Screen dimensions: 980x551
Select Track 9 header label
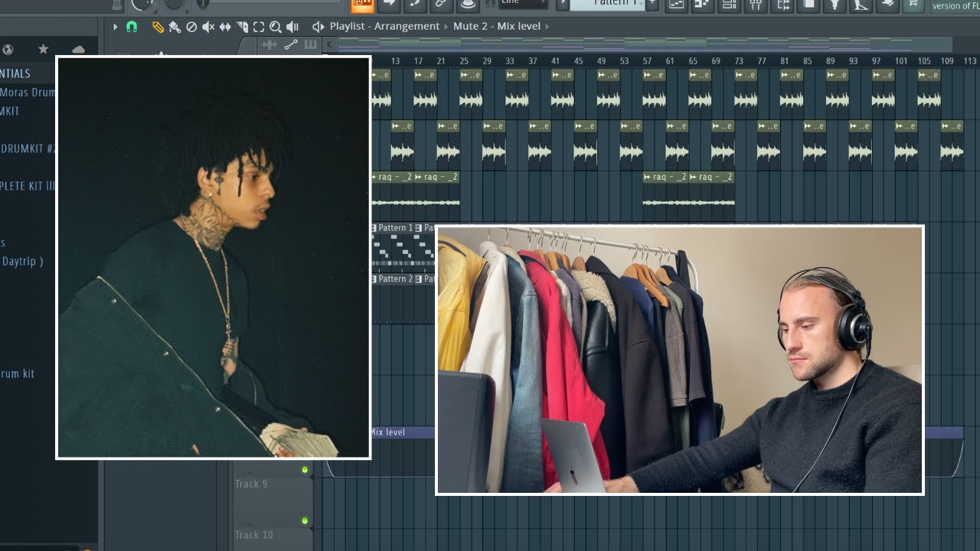[x=251, y=484]
